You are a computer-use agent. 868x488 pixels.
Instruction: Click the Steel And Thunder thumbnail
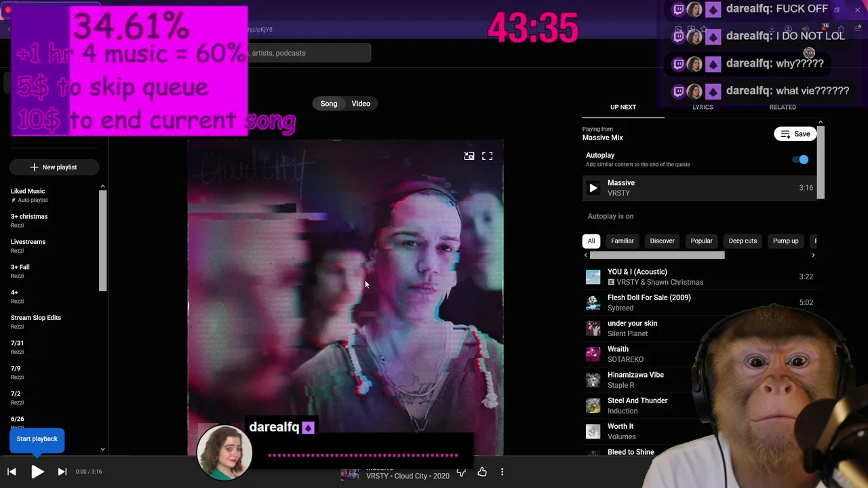(x=593, y=405)
